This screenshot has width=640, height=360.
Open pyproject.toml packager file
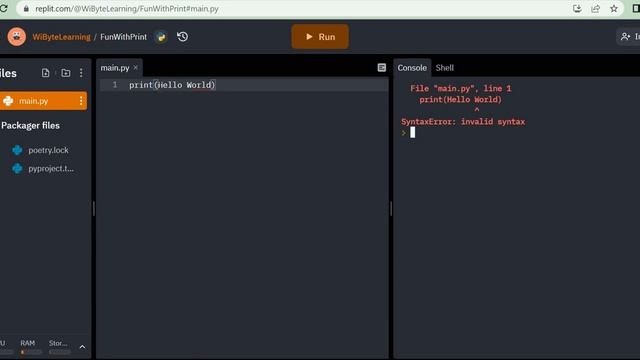click(x=51, y=168)
